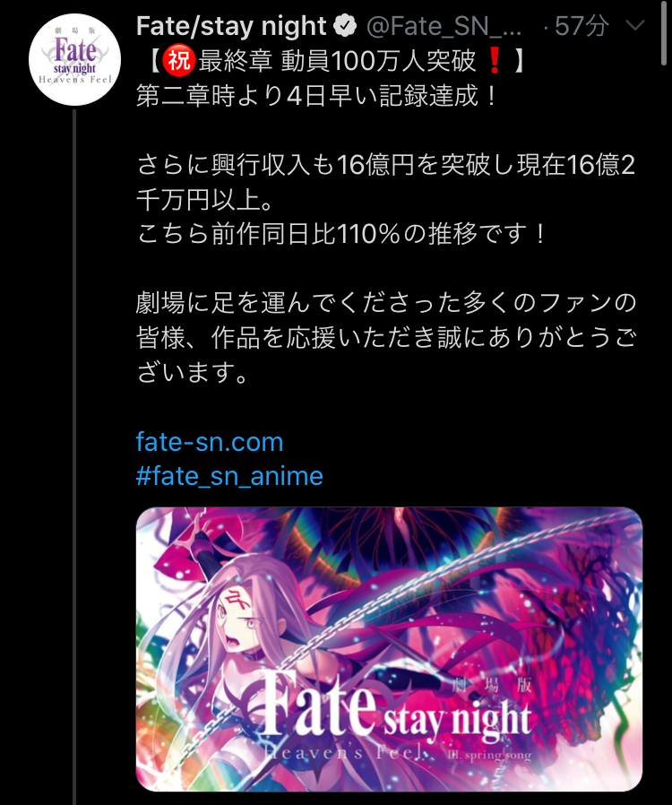The width and height of the screenshot is (672, 805).
Task: Click the red exclamation mark emoji
Action: pyautogui.click(x=495, y=61)
